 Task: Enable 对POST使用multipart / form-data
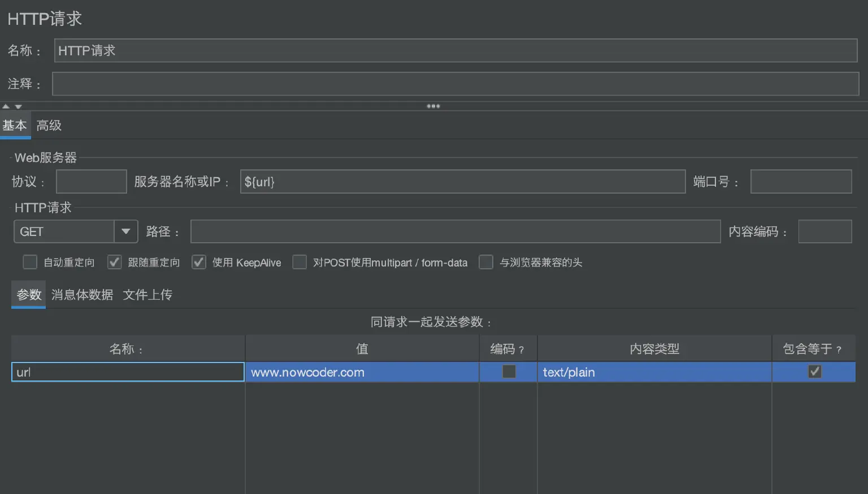(300, 262)
